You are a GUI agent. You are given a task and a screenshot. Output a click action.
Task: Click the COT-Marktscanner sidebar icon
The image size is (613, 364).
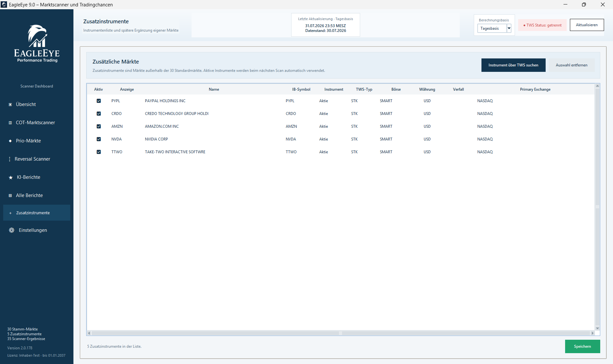pyautogui.click(x=10, y=123)
